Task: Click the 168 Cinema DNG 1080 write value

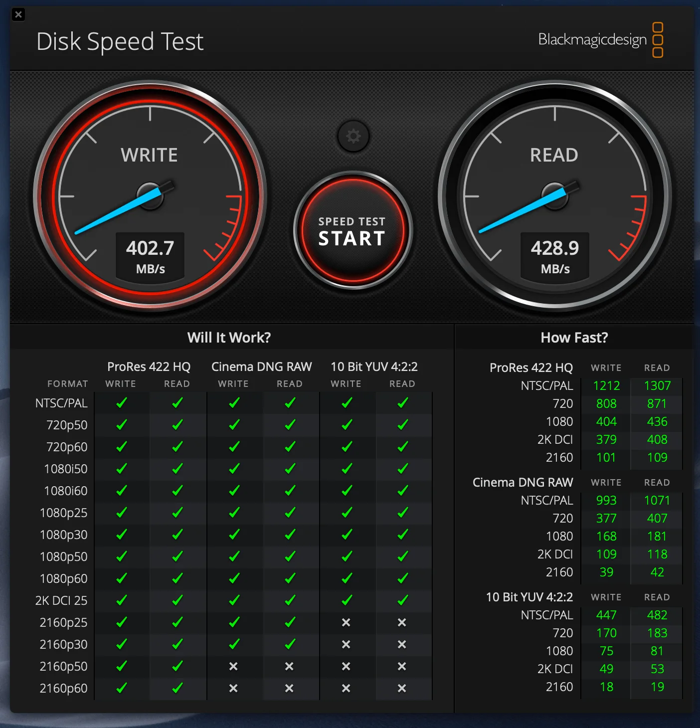Action: (607, 536)
